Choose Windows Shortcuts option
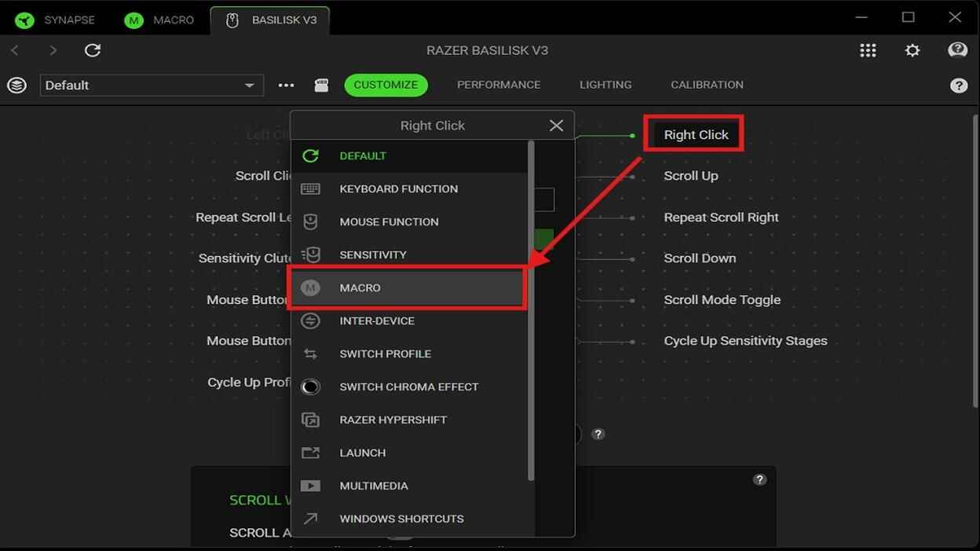980x551 pixels. pyautogui.click(x=410, y=519)
